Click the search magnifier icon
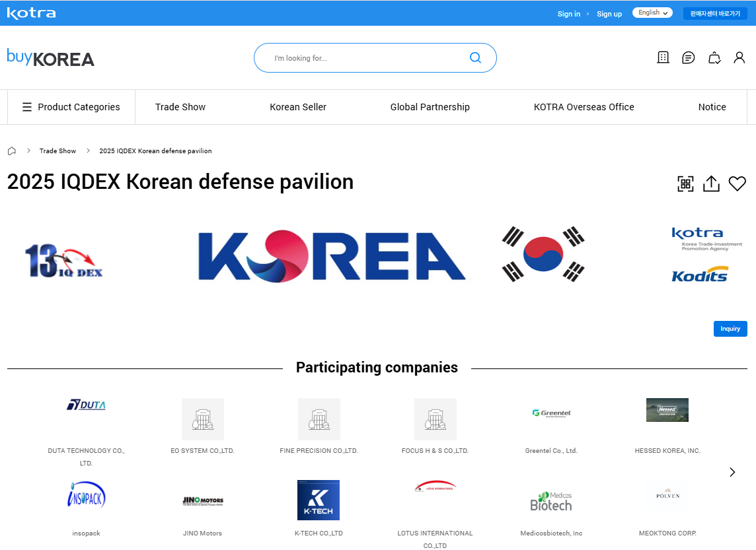The image size is (756, 550). 475,58
